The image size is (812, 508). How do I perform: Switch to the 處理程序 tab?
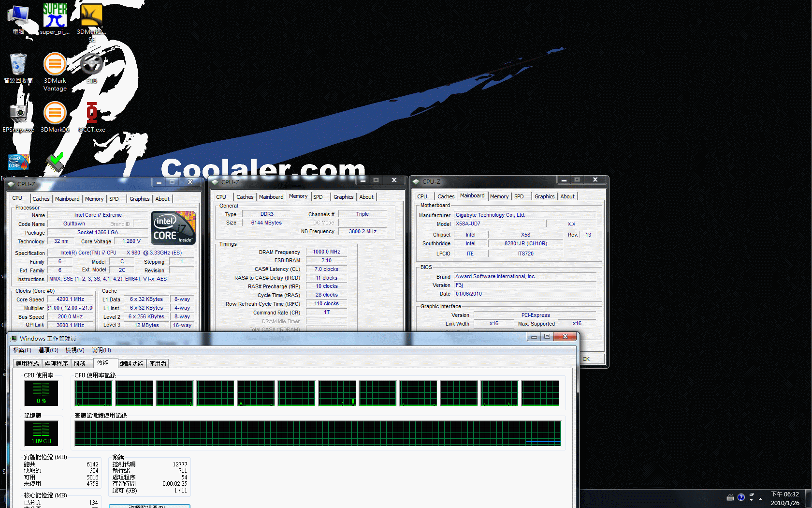coord(56,364)
